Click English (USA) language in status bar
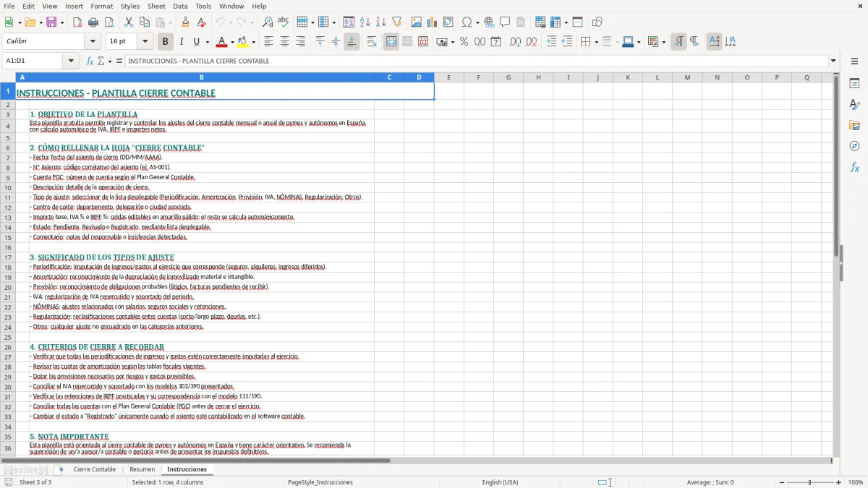The width and height of the screenshot is (868, 488). [501, 482]
